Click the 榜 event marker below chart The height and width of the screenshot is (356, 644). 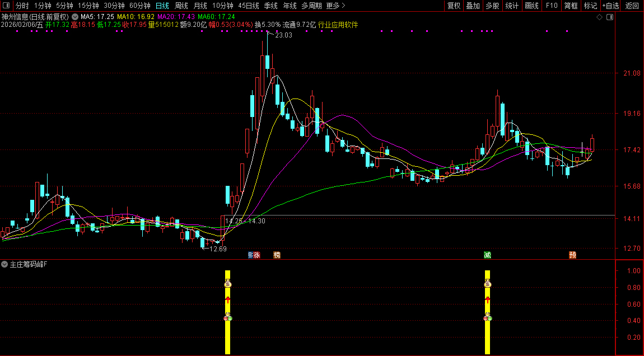[x=277, y=255]
